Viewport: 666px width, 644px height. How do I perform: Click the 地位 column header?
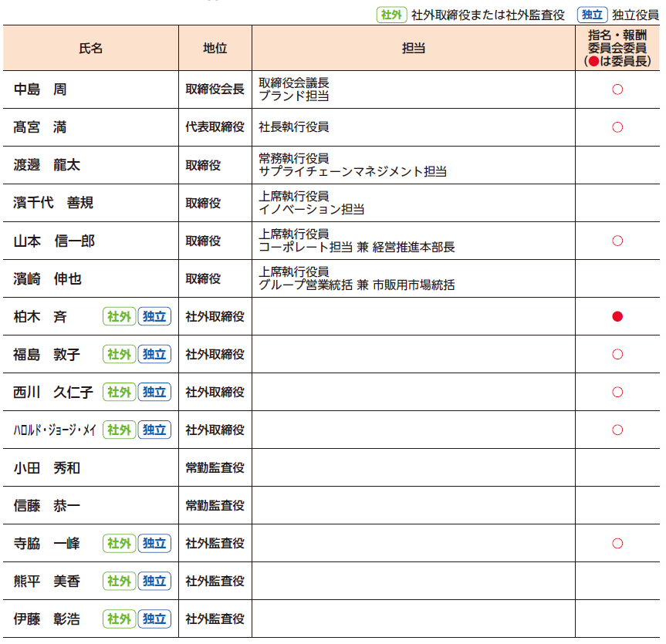[x=215, y=49]
